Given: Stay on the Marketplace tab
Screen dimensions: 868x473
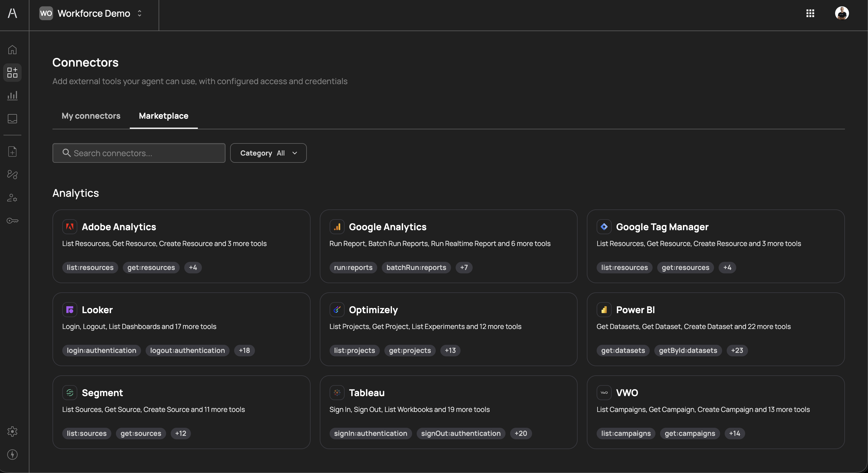Looking at the screenshot, I should (164, 116).
